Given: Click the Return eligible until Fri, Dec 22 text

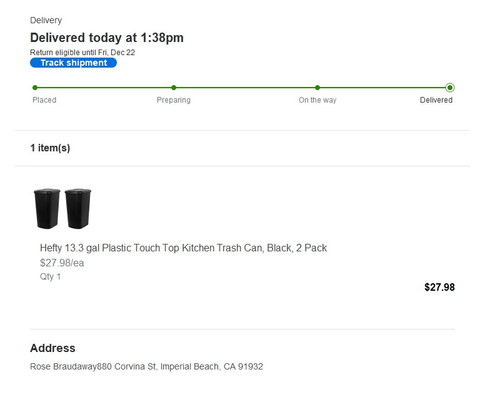Looking at the screenshot, I should point(82,52).
